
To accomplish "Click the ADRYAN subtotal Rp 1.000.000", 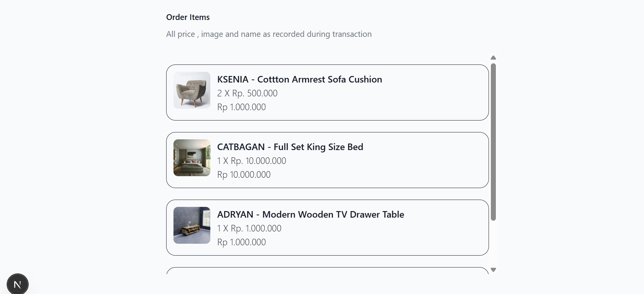I will tap(241, 242).
